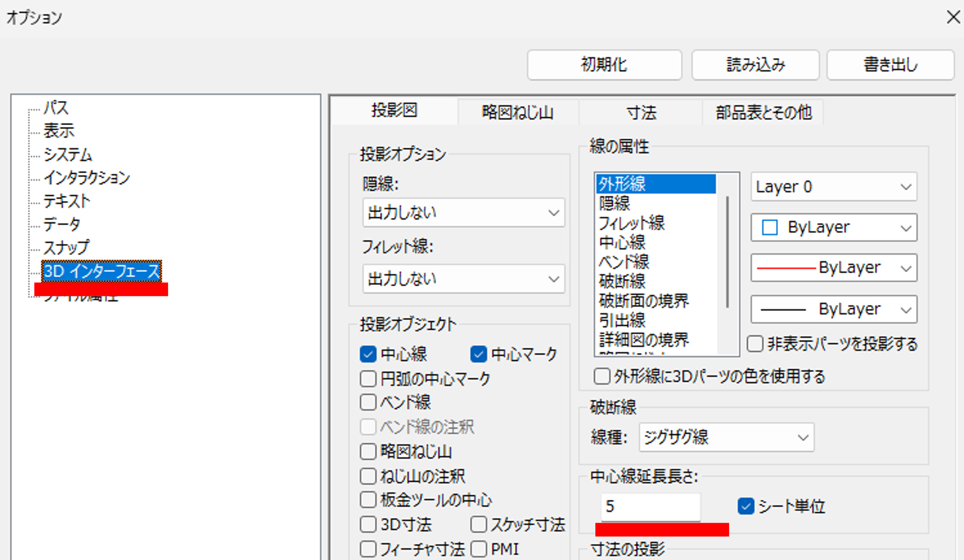Image resolution: width=964 pixels, height=560 pixels.
Task: Open the 破断線 線種 ジグザグ線 dropdown
Action: point(726,437)
